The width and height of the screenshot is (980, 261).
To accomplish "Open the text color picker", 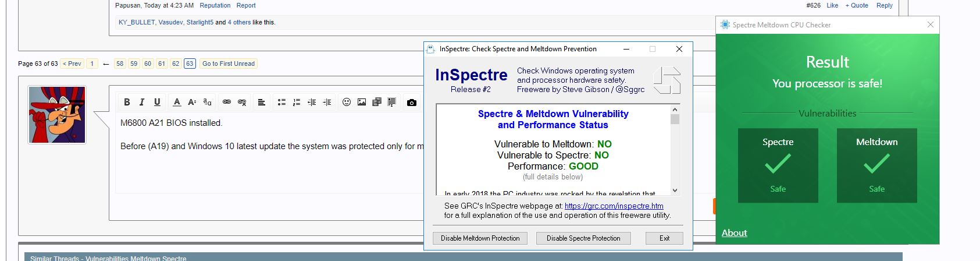I will (x=177, y=103).
